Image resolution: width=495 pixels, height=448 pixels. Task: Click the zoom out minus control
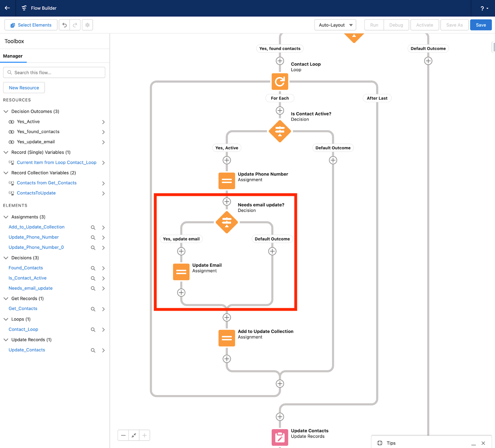point(123,435)
